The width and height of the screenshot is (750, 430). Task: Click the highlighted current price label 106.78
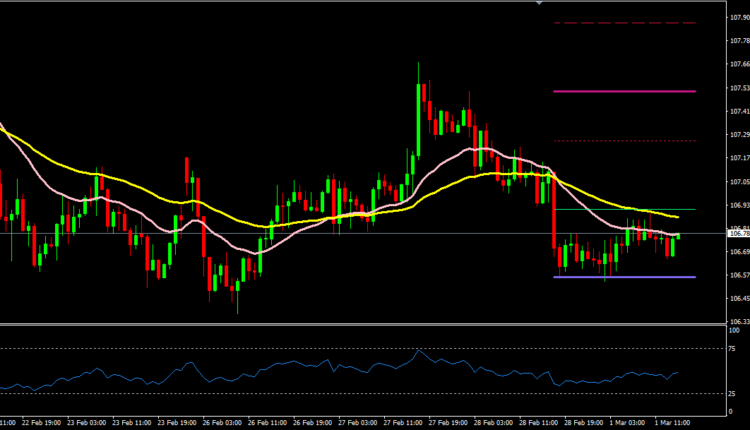735,233
